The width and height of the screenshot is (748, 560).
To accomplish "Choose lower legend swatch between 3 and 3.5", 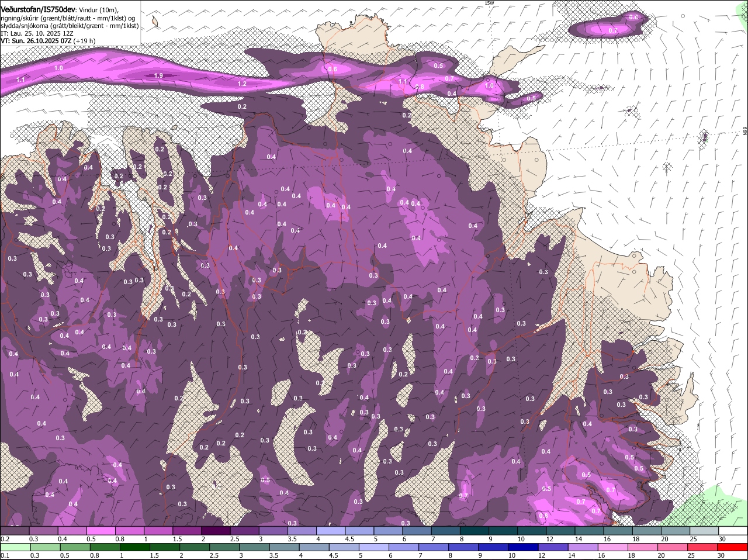I will pos(255,547).
